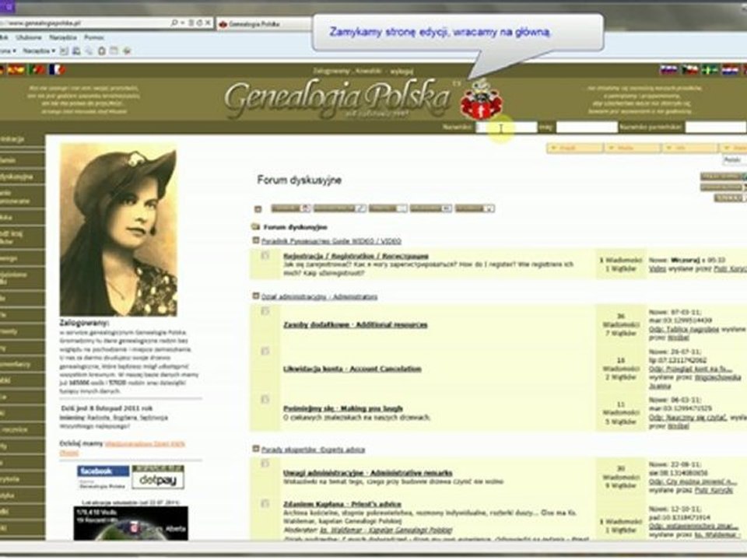Open the third yellow dropdown menu button
Screen dimensions: 747x560
690,148
